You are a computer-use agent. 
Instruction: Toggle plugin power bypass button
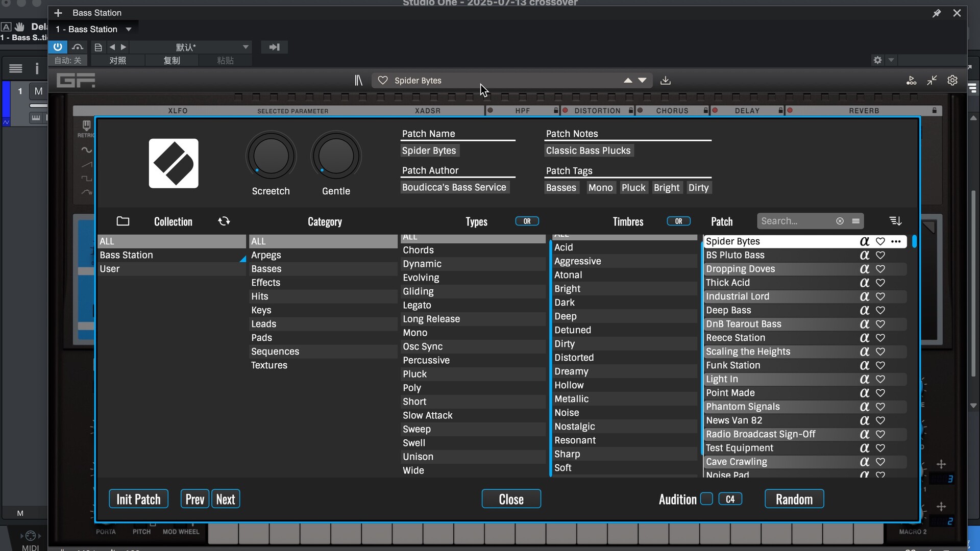(58, 47)
